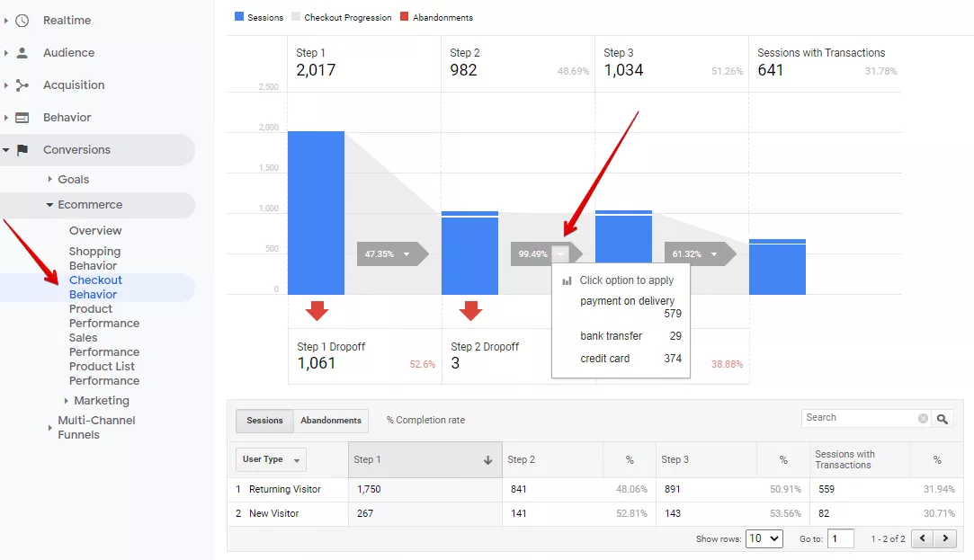Click the 1,750 cell for Returning Visitor
Image resolution: width=974 pixels, height=560 pixels.
369,489
